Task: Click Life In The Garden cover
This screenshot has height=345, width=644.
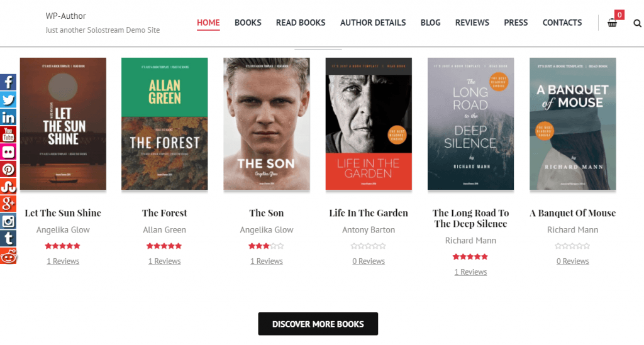Action: [369, 124]
